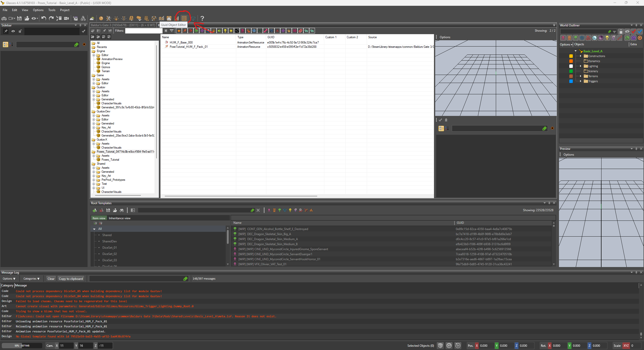Open the orange sphere material tool
Image resolution: width=644 pixels, height=350 pixels.
(101, 18)
